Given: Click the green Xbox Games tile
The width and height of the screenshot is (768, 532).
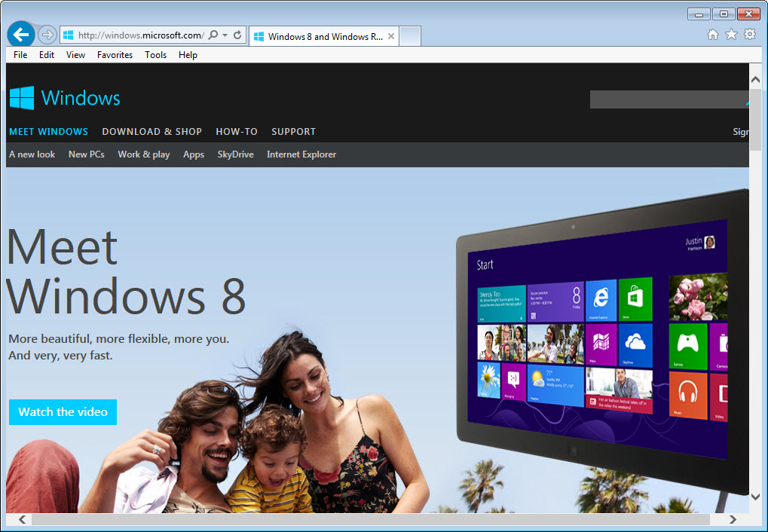Looking at the screenshot, I should click(x=687, y=346).
